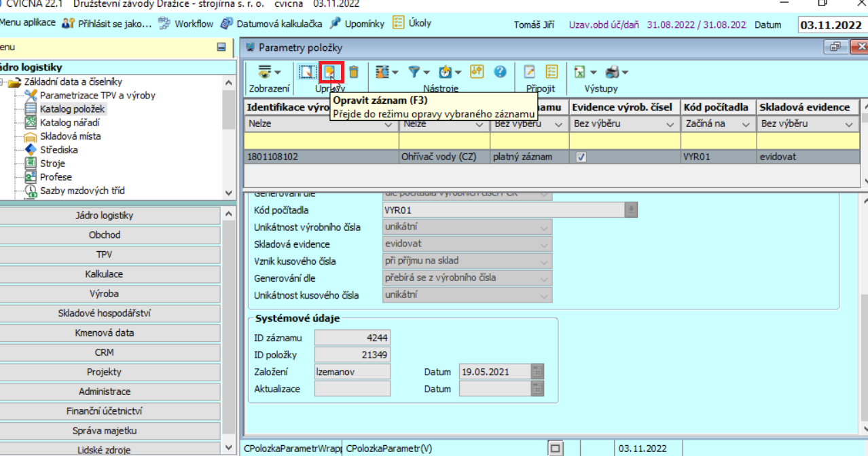
Task: Click the sliders settings icon in Nástroje
Action: click(x=477, y=72)
